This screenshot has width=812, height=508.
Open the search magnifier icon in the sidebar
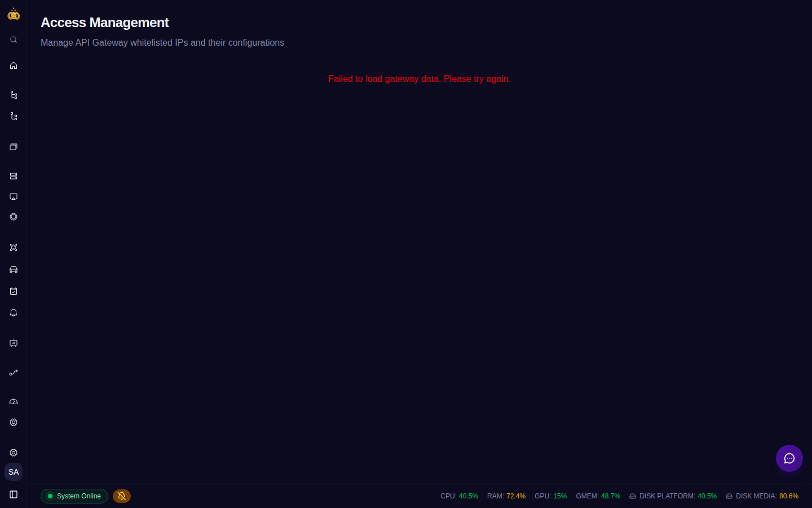pos(14,40)
